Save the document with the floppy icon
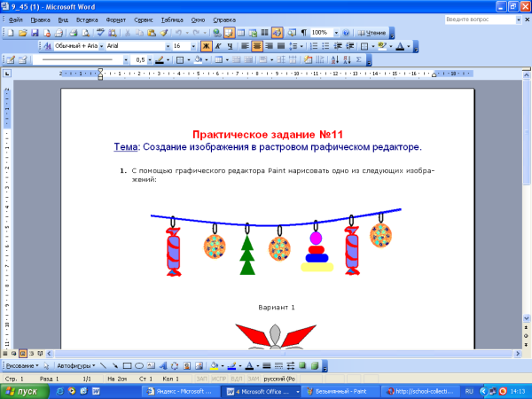 [35, 33]
